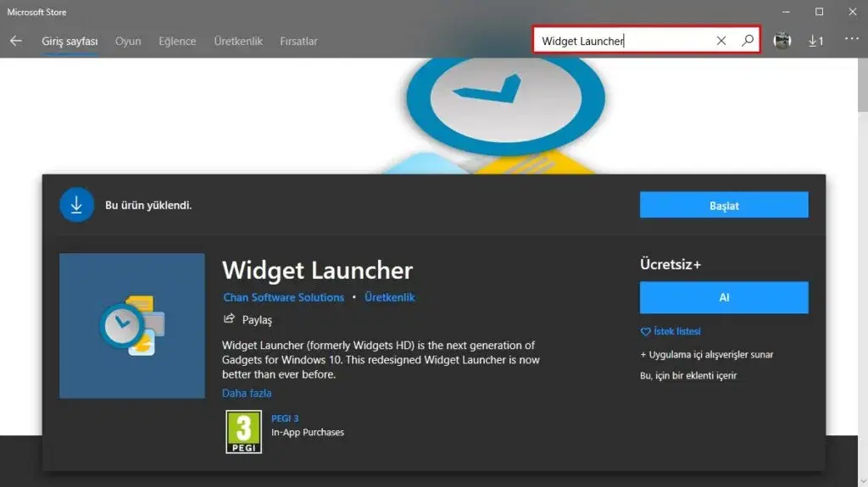Click the installed download status icon
868x487 pixels.
point(76,205)
